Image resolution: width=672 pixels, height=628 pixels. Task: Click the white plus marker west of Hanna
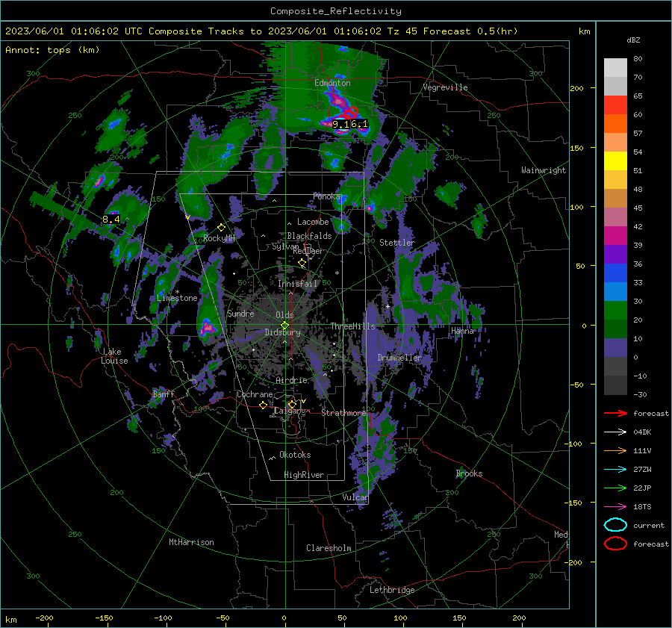(x=388, y=306)
